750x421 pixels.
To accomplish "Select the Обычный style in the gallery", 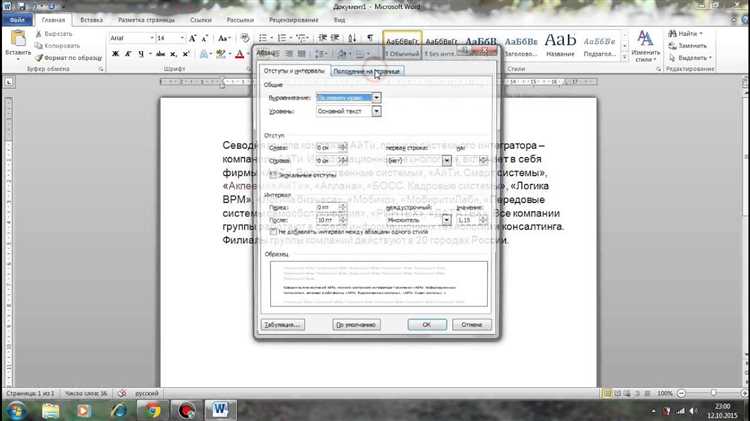I will point(402,46).
